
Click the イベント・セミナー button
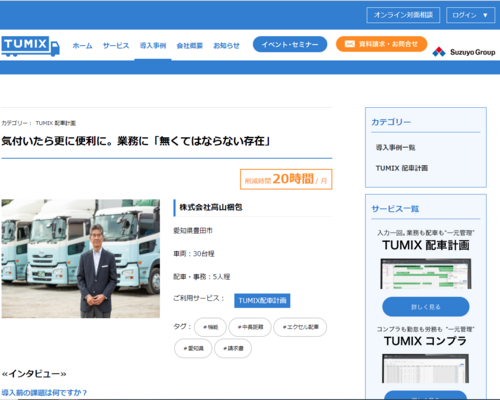click(x=290, y=44)
